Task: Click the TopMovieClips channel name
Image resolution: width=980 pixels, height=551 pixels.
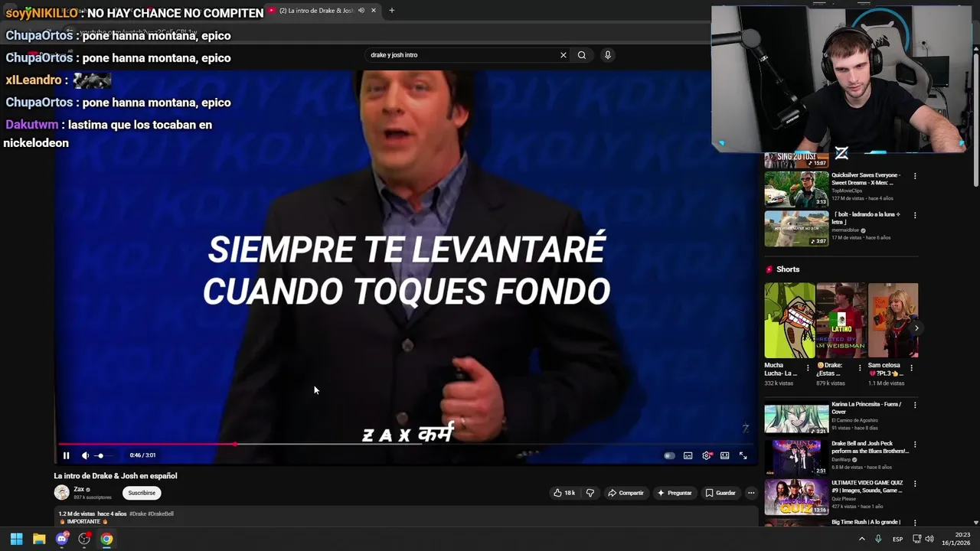Action: pyautogui.click(x=847, y=191)
